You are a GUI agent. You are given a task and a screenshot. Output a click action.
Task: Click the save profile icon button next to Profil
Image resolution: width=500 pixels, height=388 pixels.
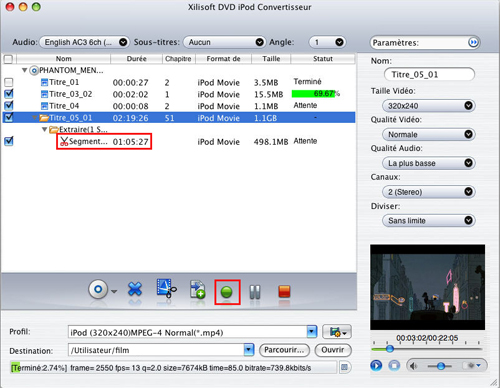click(x=337, y=332)
